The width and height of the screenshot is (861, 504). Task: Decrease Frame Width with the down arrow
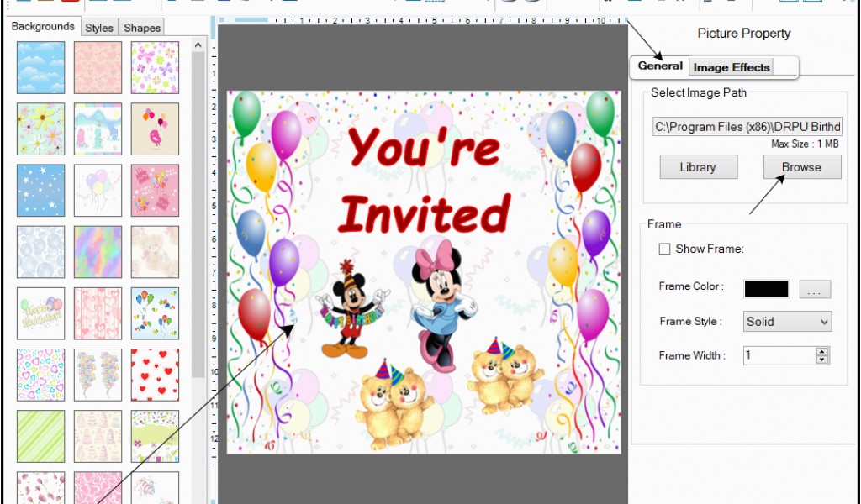pyautogui.click(x=822, y=360)
